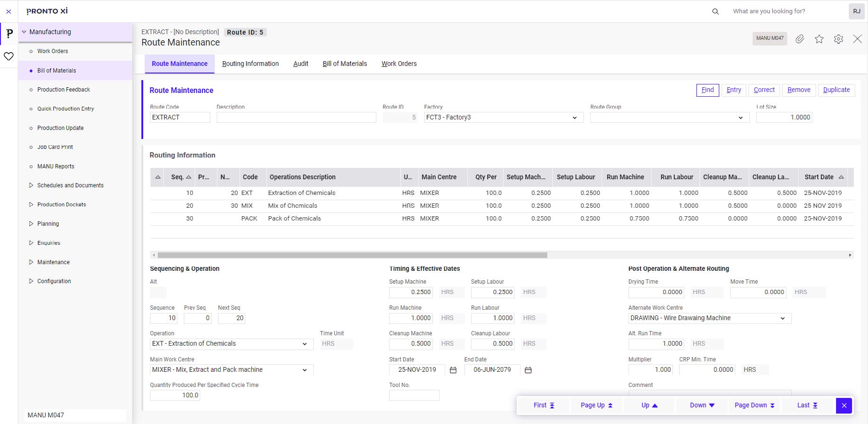Open the Route Group dropdown
Viewport: 868px width, 424px height.
tap(740, 118)
